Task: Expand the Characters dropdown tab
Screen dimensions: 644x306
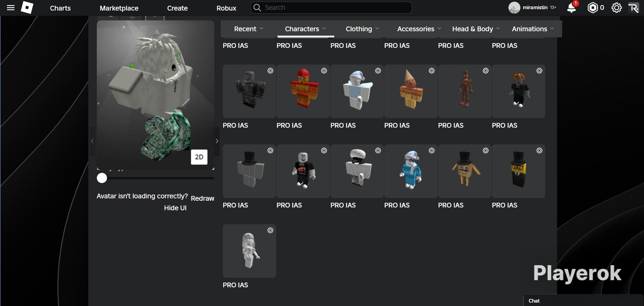Action: [x=306, y=29]
